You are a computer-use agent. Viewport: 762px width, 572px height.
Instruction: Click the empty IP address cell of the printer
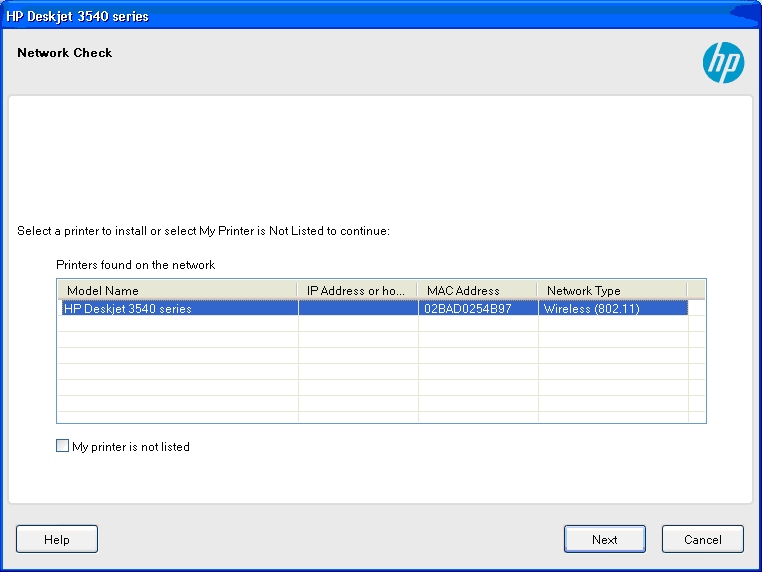click(x=358, y=309)
